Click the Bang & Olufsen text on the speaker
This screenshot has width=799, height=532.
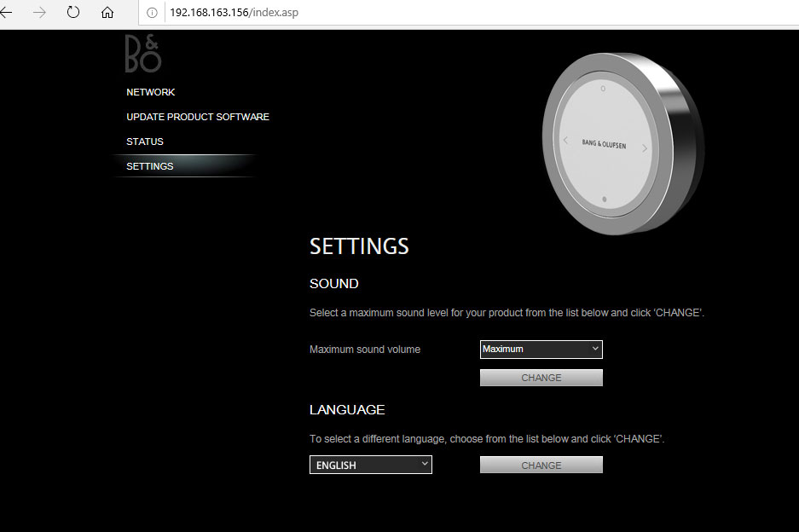click(x=604, y=145)
